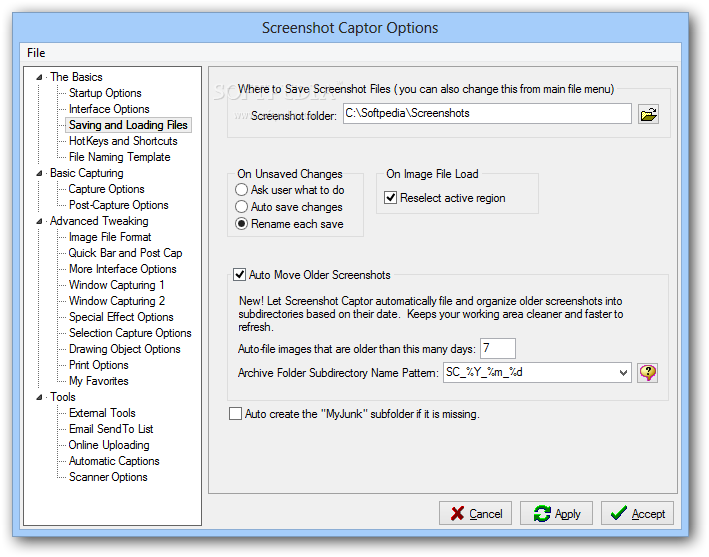
Task: Open Window Capturing 2 page
Action: coord(117,301)
